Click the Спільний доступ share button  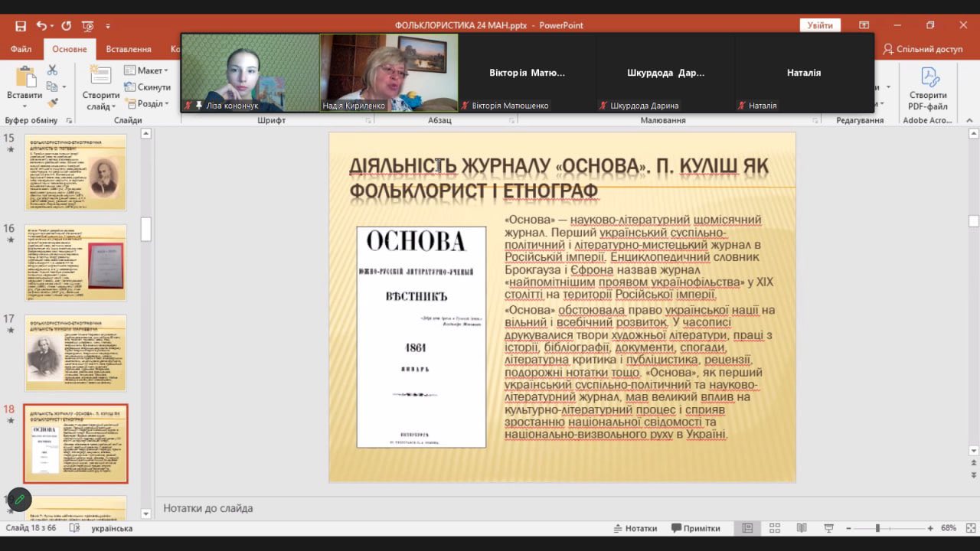click(923, 49)
